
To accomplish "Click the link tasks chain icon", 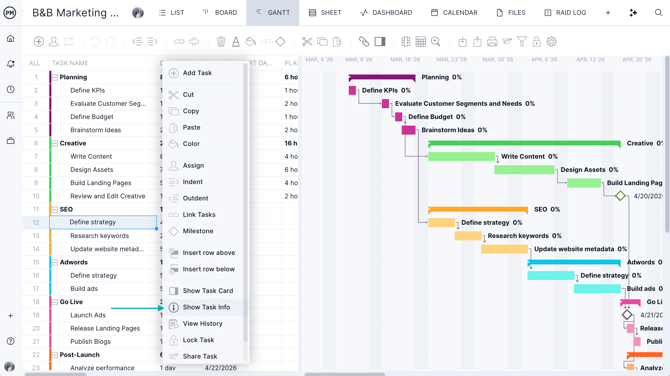I will (179, 41).
